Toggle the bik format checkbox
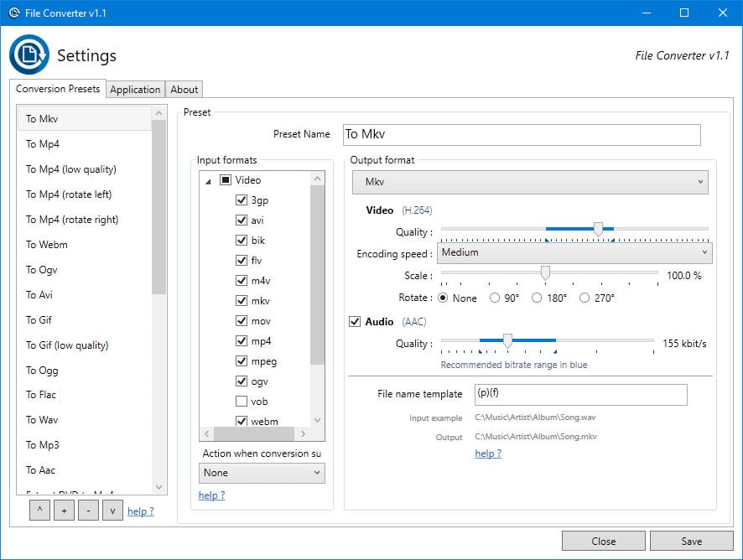 [242, 241]
